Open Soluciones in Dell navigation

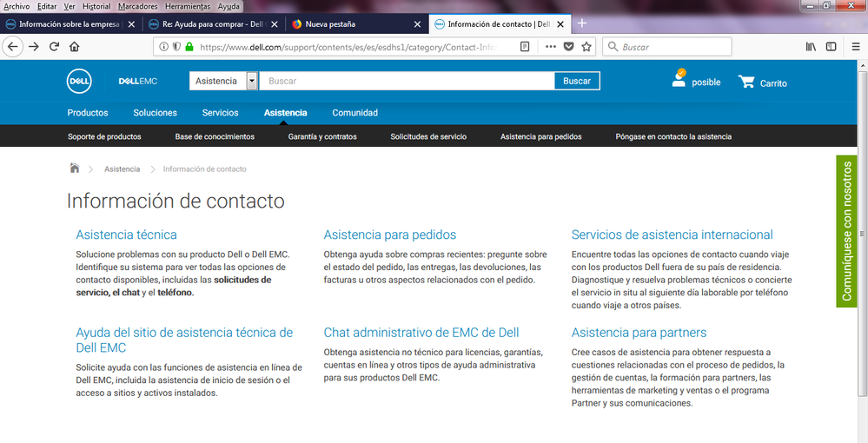155,112
